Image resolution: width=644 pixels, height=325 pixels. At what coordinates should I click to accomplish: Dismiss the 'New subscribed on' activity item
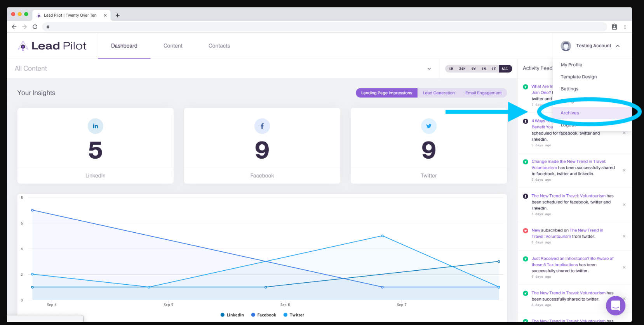(x=624, y=236)
